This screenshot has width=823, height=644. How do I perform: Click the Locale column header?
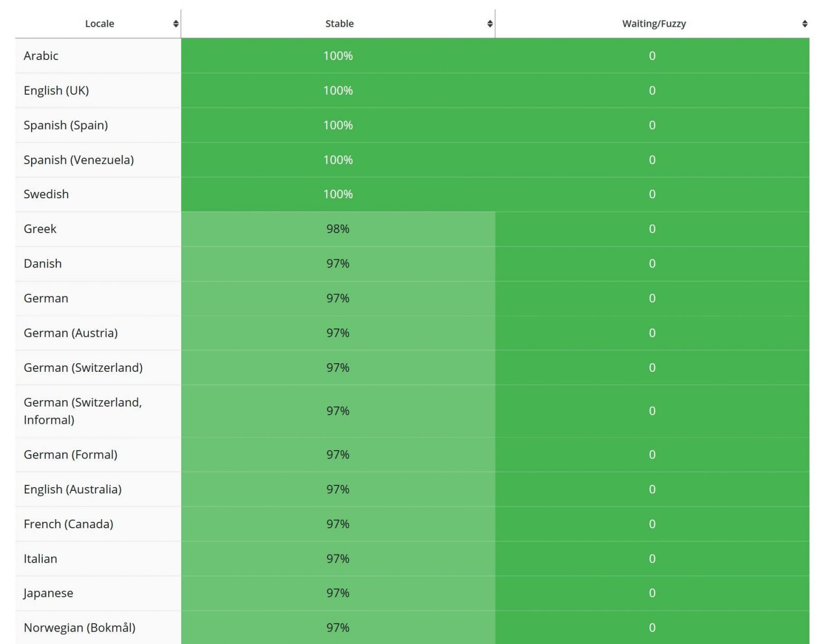[99, 23]
